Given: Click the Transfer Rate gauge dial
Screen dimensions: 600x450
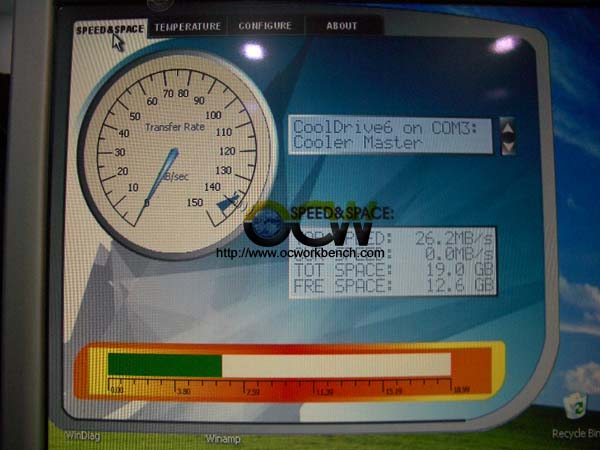Looking at the screenshot, I should coord(177,155).
